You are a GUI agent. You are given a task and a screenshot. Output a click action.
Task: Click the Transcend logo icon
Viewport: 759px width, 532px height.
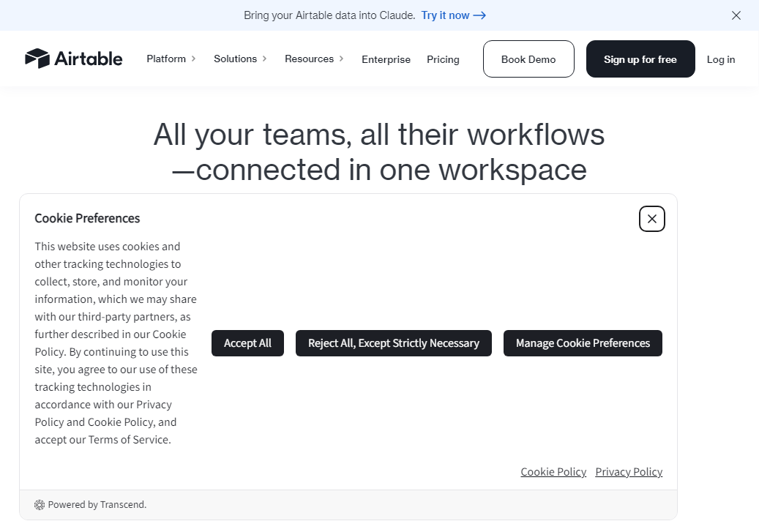(x=40, y=505)
